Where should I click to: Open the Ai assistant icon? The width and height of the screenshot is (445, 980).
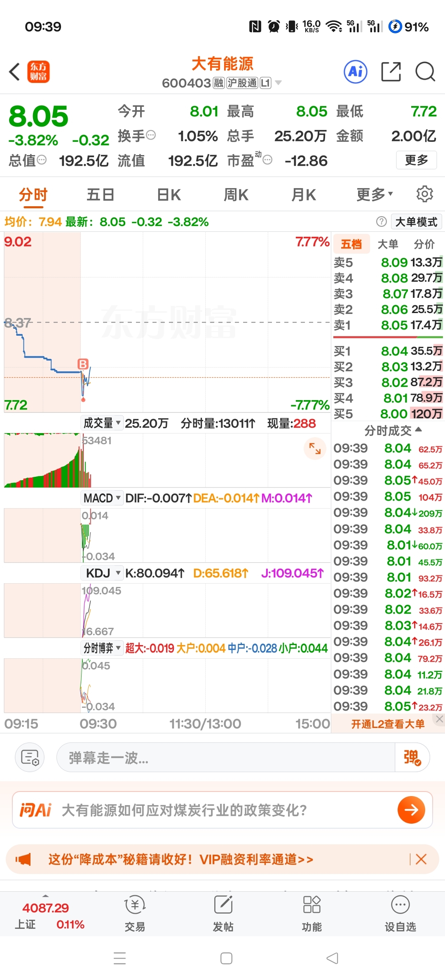tap(356, 72)
